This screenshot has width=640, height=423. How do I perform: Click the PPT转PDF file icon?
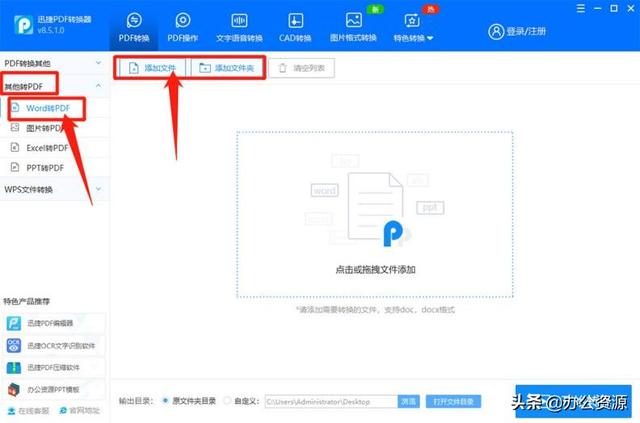[x=15, y=167]
